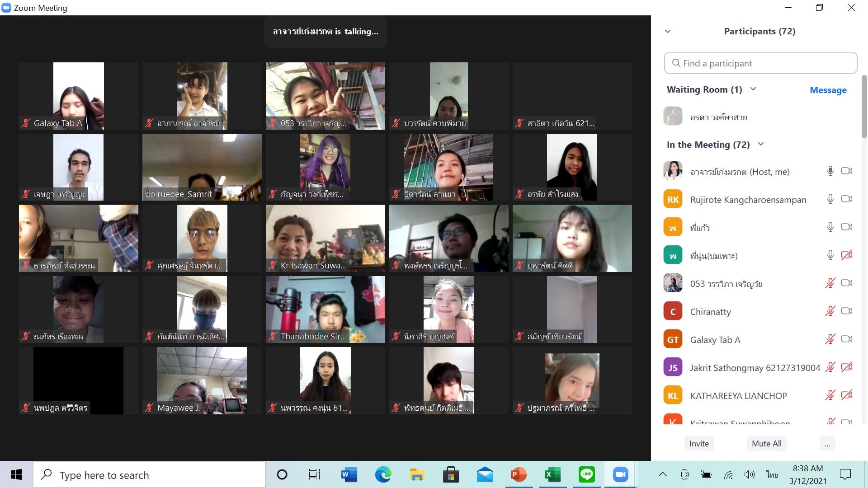
Task: Click the microphone icon for Rujirote Kangcharoensampan
Action: [830, 199]
